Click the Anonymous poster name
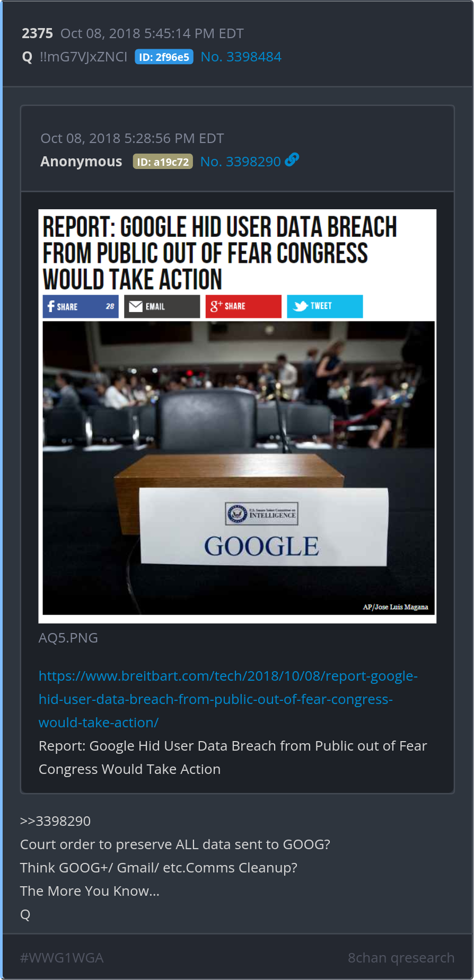 coord(81,162)
